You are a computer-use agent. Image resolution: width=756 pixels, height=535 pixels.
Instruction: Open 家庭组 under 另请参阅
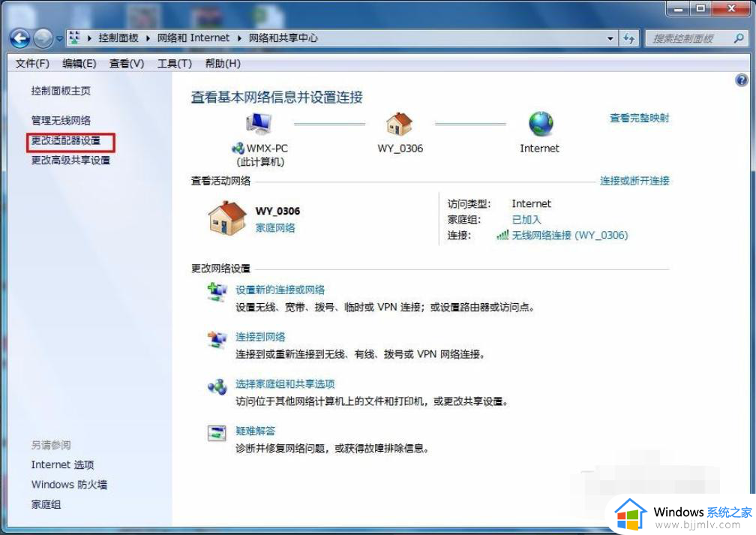tap(46, 504)
